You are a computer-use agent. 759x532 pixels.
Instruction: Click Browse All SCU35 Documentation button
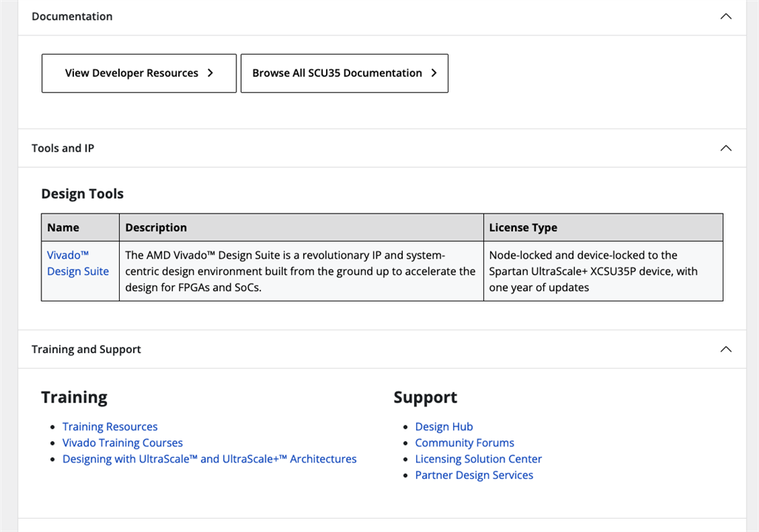(x=344, y=73)
